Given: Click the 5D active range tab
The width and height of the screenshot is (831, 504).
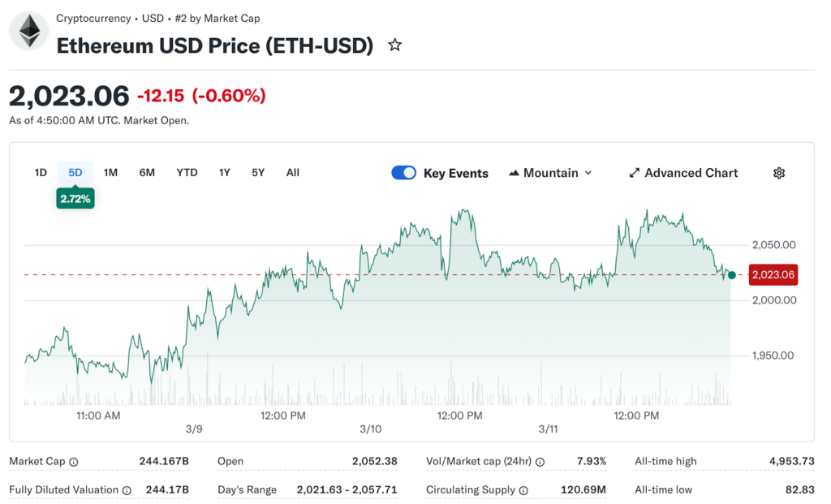Looking at the screenshot, I should [75, 172].
